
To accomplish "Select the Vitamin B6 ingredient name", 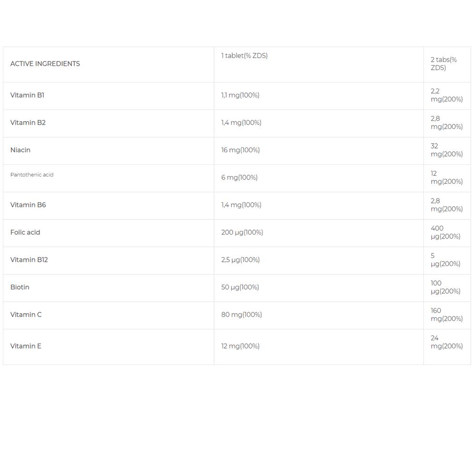I will pyautogui.click(x=28, y=205).
